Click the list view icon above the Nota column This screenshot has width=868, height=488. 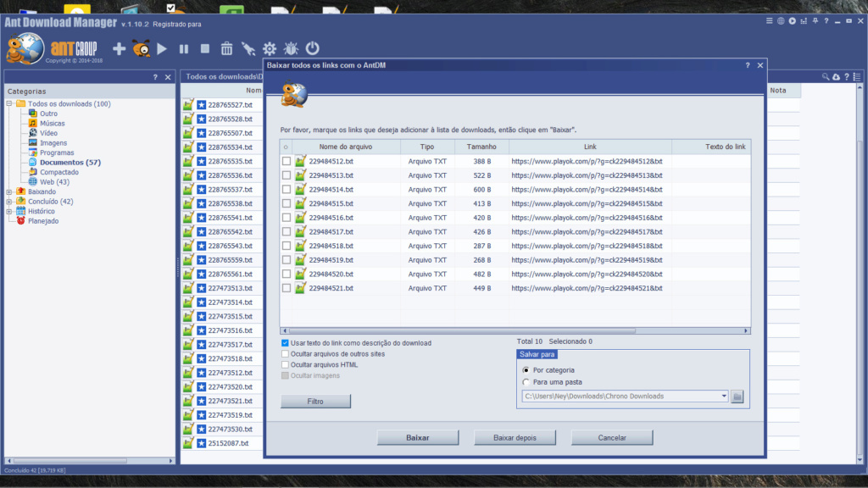pyautogui.click(x=857, y=77)
